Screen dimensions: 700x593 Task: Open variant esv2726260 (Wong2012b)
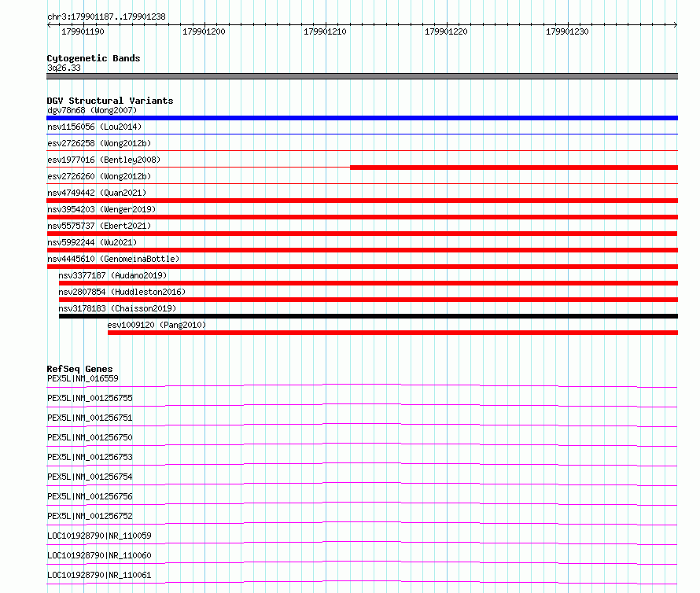pos(99,176)
